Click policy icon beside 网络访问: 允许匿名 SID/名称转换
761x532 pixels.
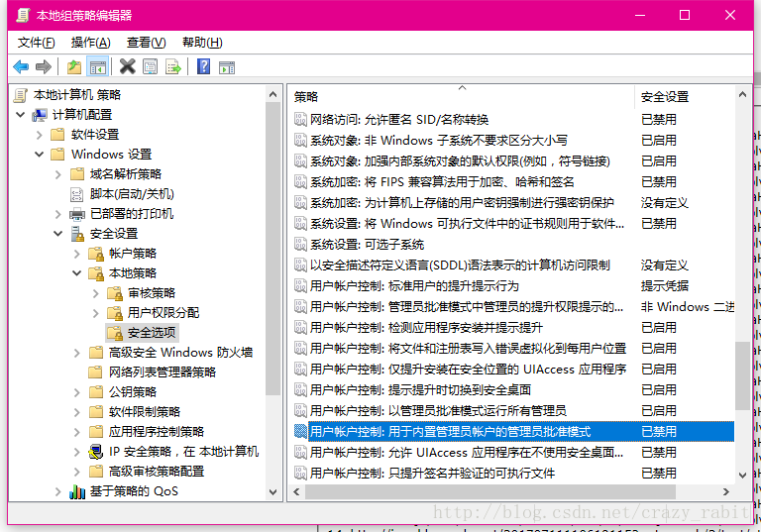click(300, 119)
